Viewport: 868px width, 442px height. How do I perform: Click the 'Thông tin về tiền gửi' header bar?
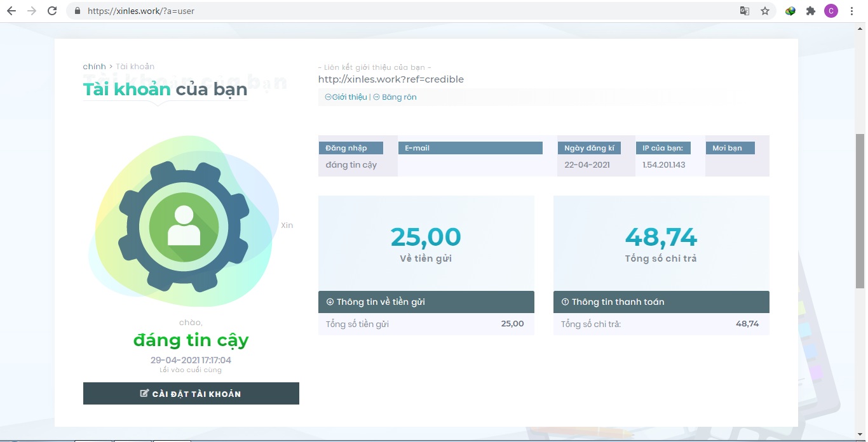tap(426, 302)
